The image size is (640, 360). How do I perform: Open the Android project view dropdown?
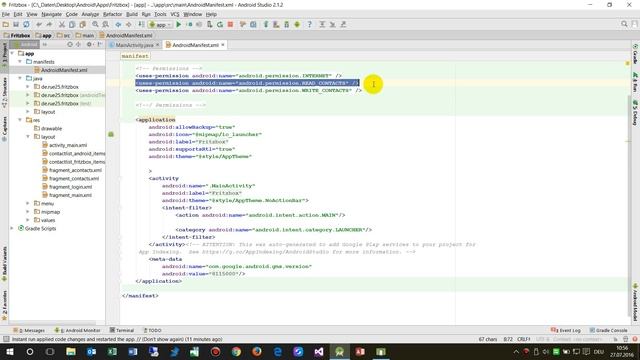(x=25, y=44)
